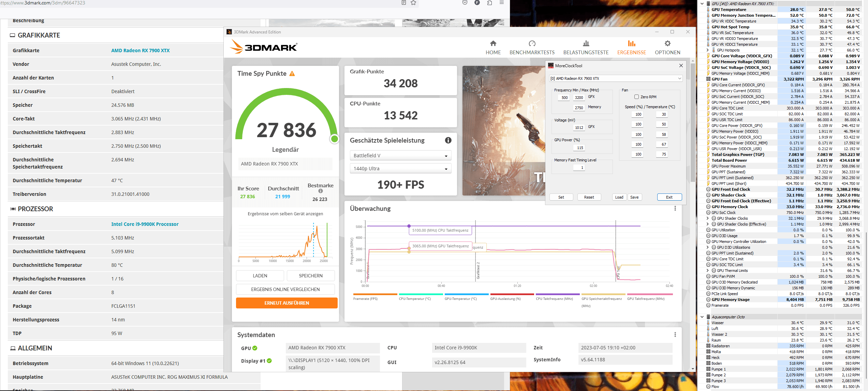Open the BENCHMARKTESTS tab
This screenshot has height=391, width=868.
532,47
